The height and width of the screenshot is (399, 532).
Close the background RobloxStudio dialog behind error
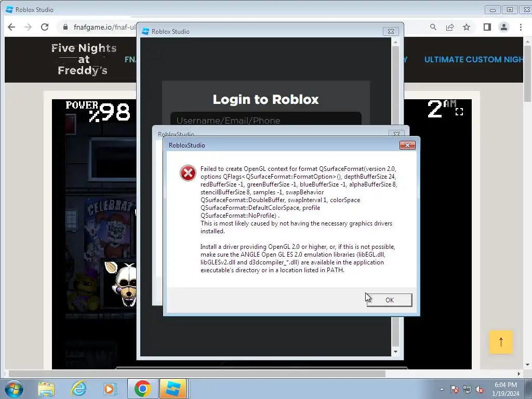pyautogui.click(x=396, y=134)
